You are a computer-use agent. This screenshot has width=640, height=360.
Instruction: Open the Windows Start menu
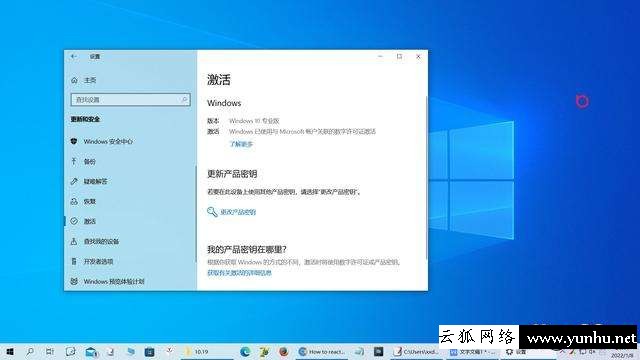[x=10, y=351]
